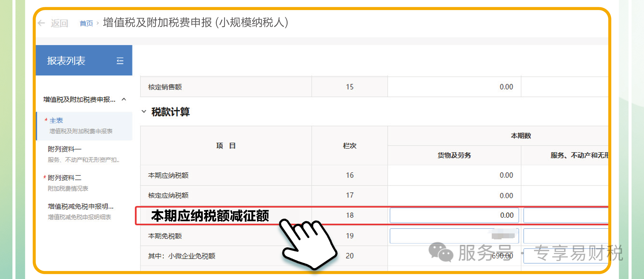Go to 首页 breadcrumb link

point(86,23)
